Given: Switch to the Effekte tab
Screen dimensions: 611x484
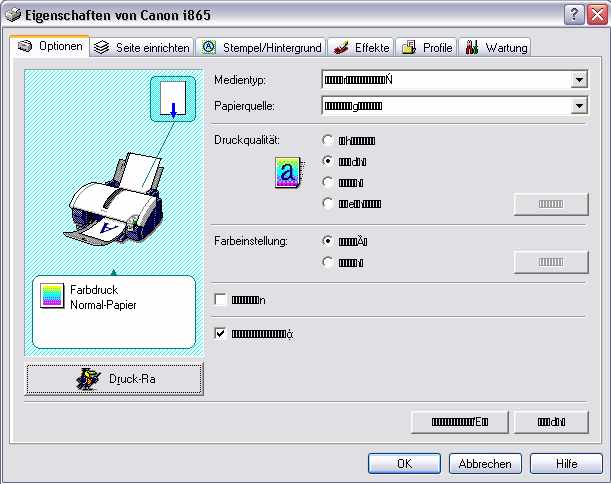Looking at the screenshot, I should 361,48.
